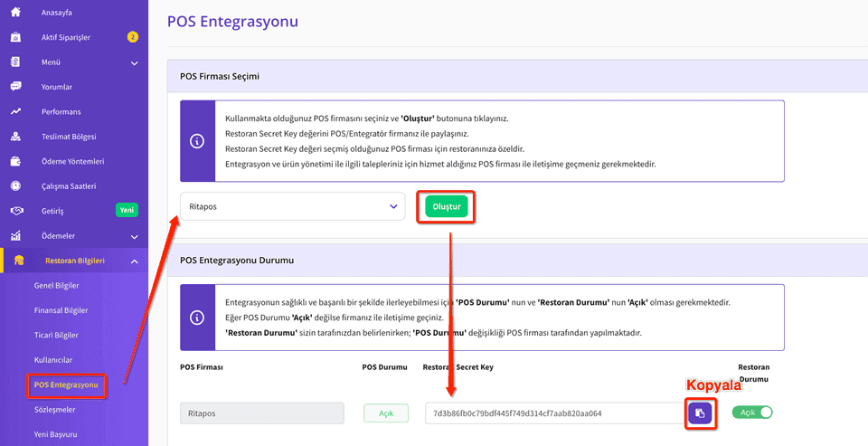Viewport: 868px width, 446px height.
Task: Click the Ödemeler bar chart icon
Action: [15, 236]
